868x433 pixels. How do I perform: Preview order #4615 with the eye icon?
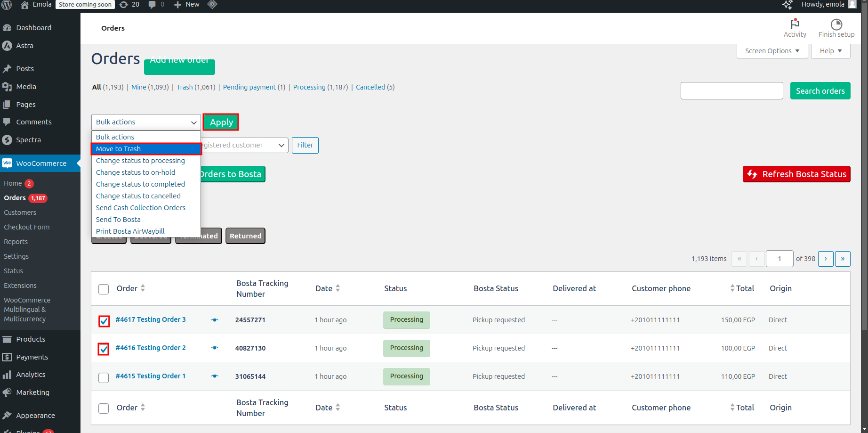point(215,376)
